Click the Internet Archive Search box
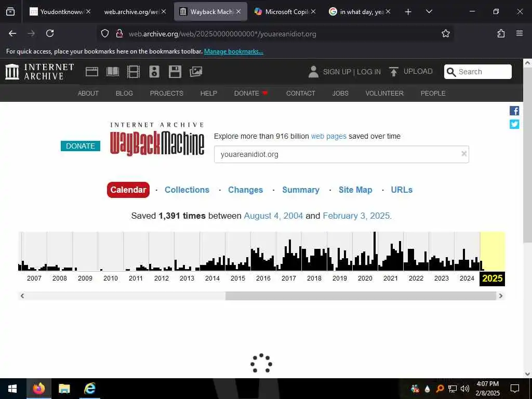This screenshot has height=399, width=532. pos(478,72)
